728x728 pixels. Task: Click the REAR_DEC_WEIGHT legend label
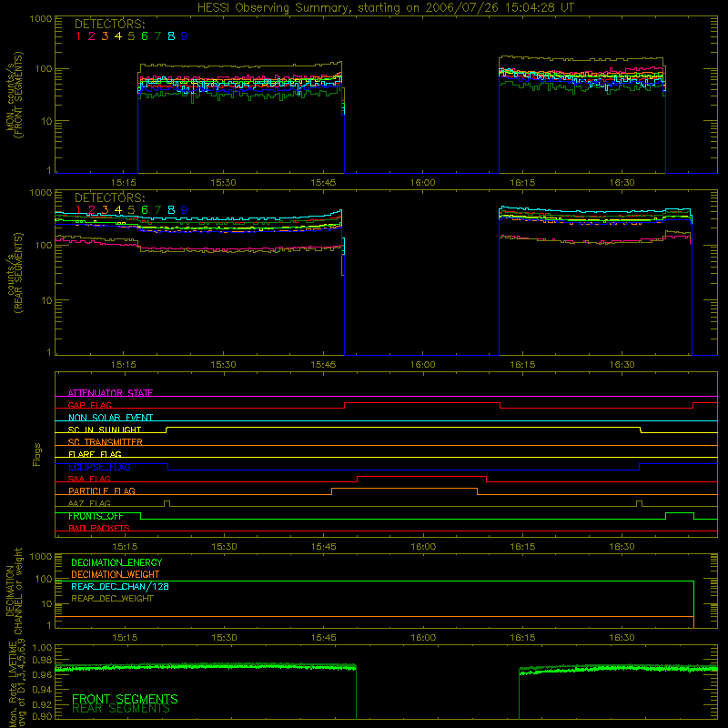click(x=112, y=599)
